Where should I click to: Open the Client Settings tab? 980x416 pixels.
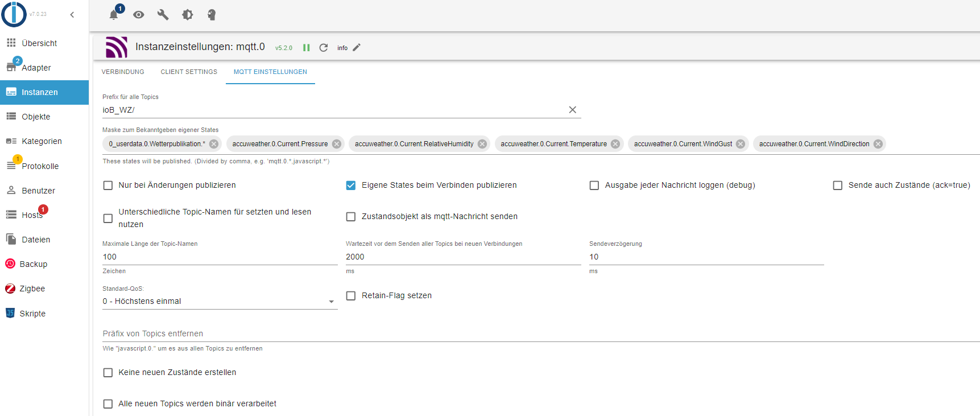tap(189, 72)
